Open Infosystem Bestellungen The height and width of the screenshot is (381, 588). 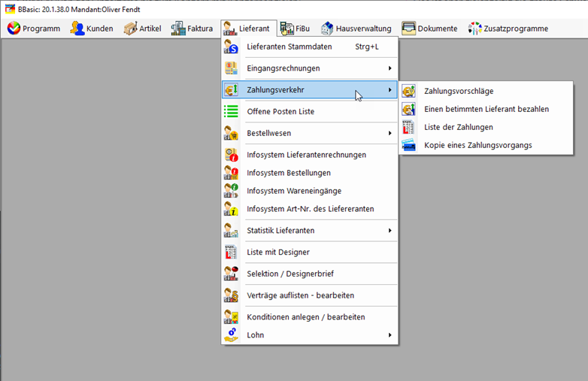[310, 173]
